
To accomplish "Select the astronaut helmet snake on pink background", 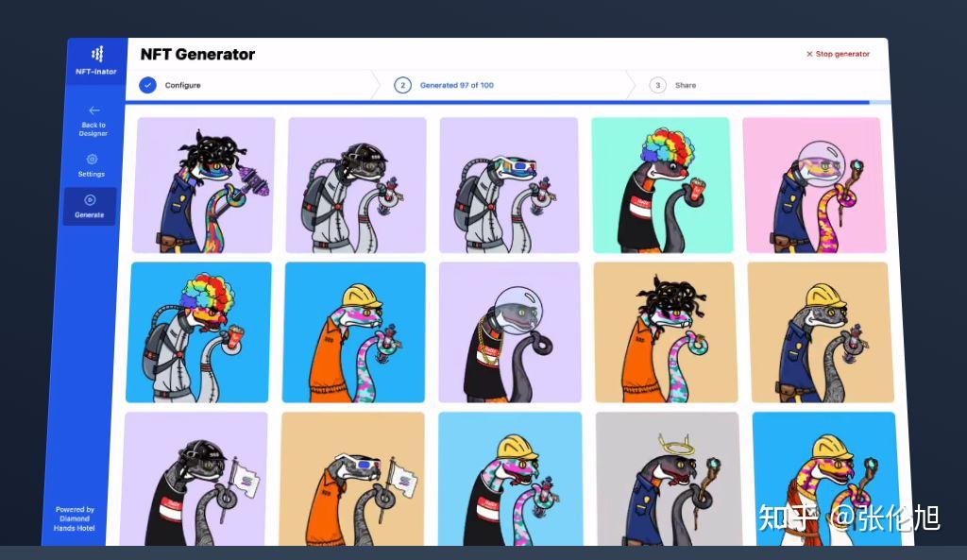I will [x=814, y=186].
